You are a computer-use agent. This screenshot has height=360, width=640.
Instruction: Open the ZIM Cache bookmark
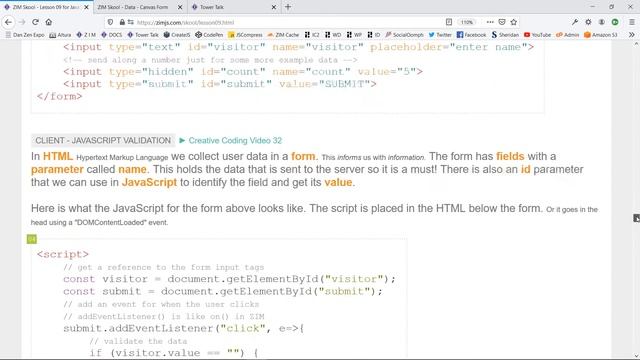coord(283,35)
